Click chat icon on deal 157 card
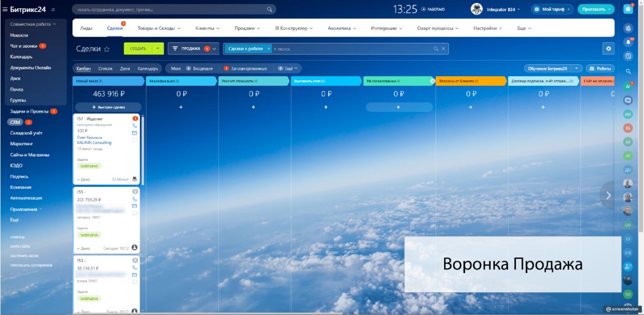Image resolution: width=644 pixels, height=315 pixels. [x=135, y=140]
